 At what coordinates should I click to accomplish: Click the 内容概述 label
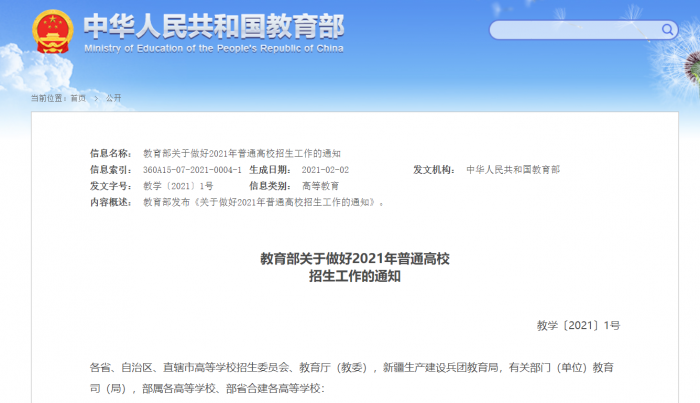(x=111, y=202)
